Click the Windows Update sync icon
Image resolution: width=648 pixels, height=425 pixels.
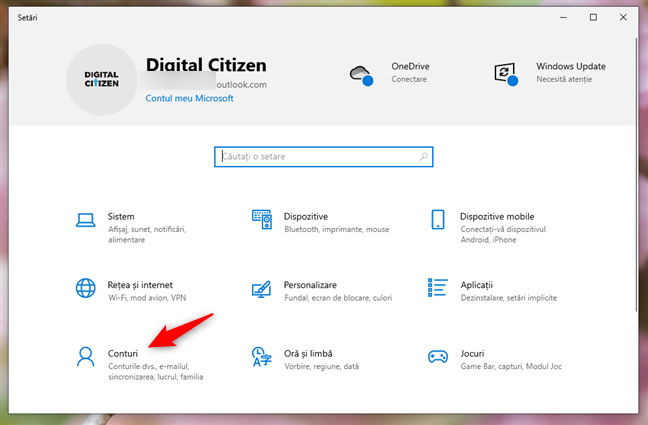pos(504,73)
